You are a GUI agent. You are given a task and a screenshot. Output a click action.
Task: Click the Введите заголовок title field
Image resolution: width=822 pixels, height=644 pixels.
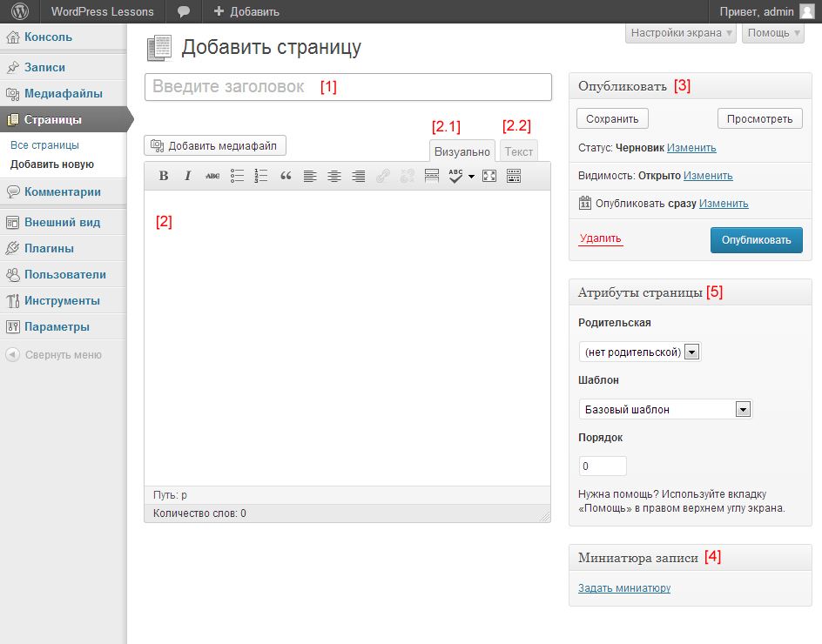click(348, 87)
